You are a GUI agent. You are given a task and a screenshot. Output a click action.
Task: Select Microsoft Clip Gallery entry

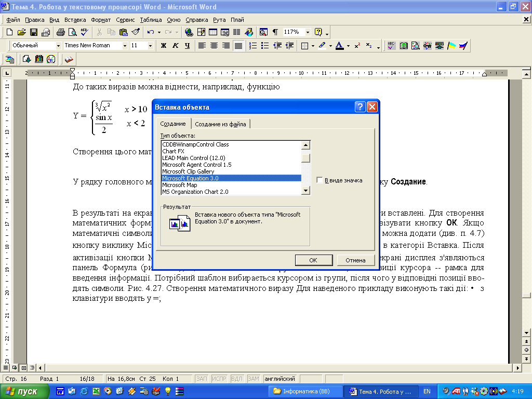(x=231, y=171)
